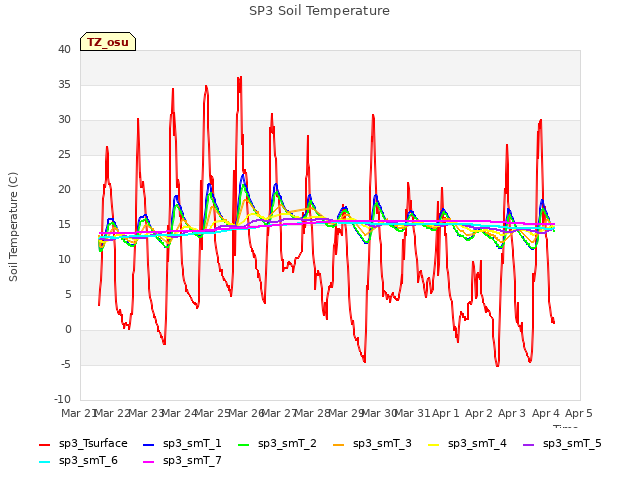Click the blue smT_1 peak near Mar 26
The image size is (640, 480).
(x=244, y=175)
